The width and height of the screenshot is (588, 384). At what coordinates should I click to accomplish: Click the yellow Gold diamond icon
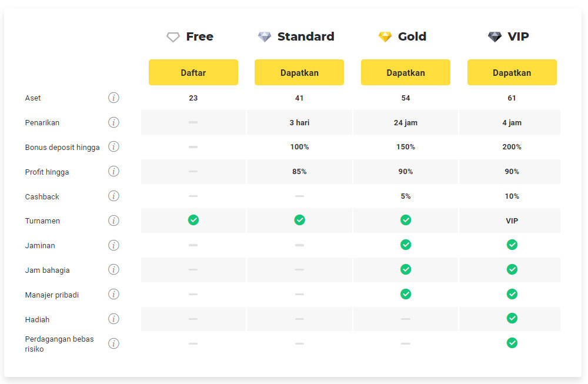click(385, 37)
